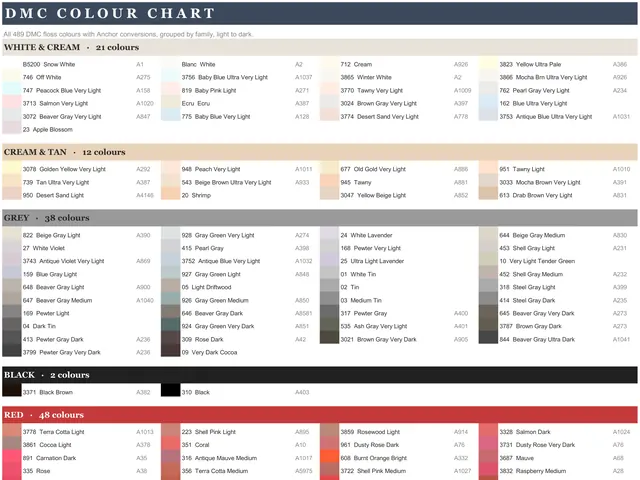Viewport: 640px width, 480px height.
Task: Click Anchor code A382 beside Black Brown
Action: (x=143, y=392)
